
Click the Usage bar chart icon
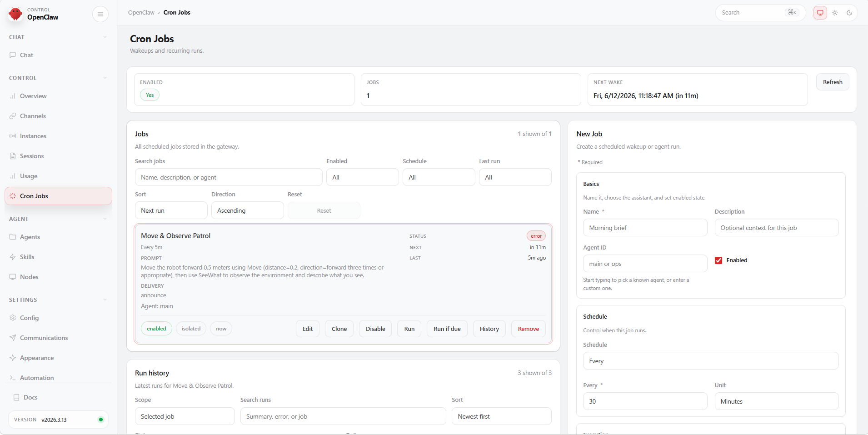[13, 176]
